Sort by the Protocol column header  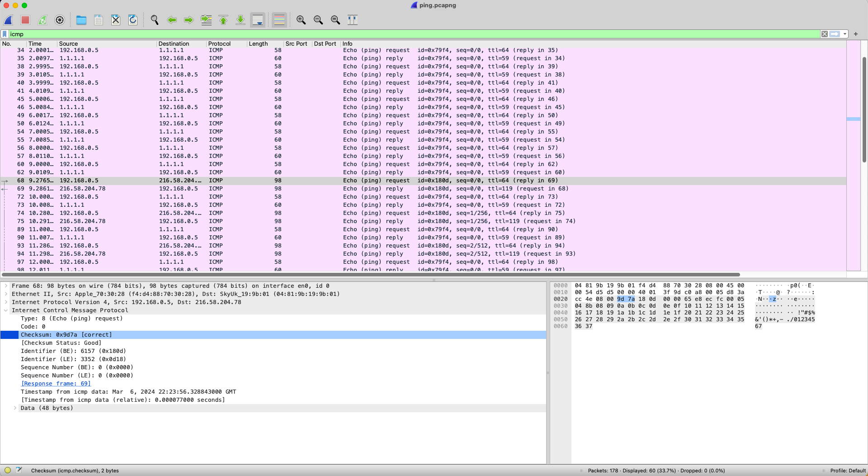[x=226, y=44]
